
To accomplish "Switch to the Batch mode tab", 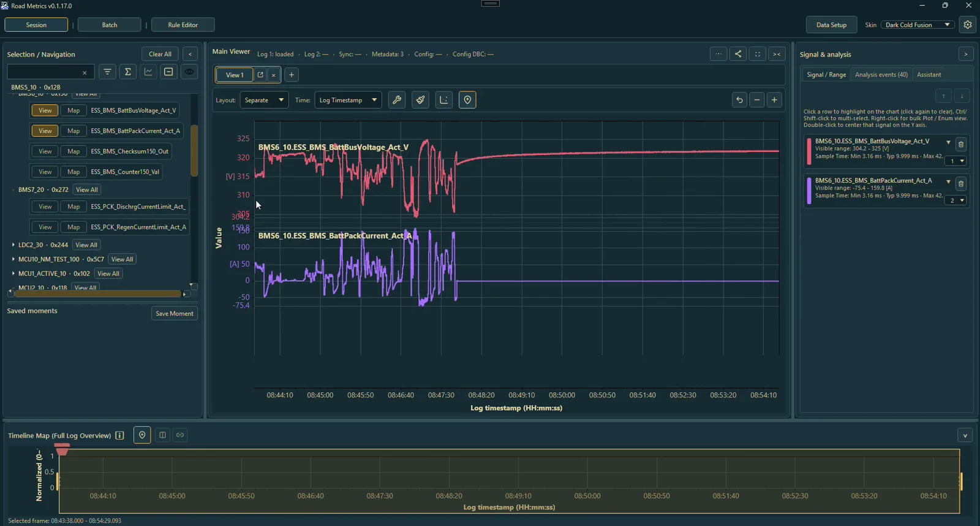I will click(x=110, y=25).
